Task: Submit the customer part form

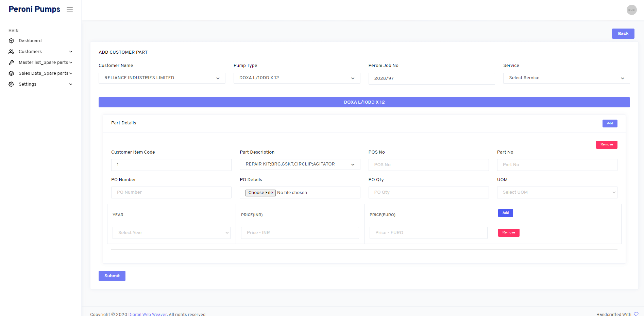Action: pos(112,276)
